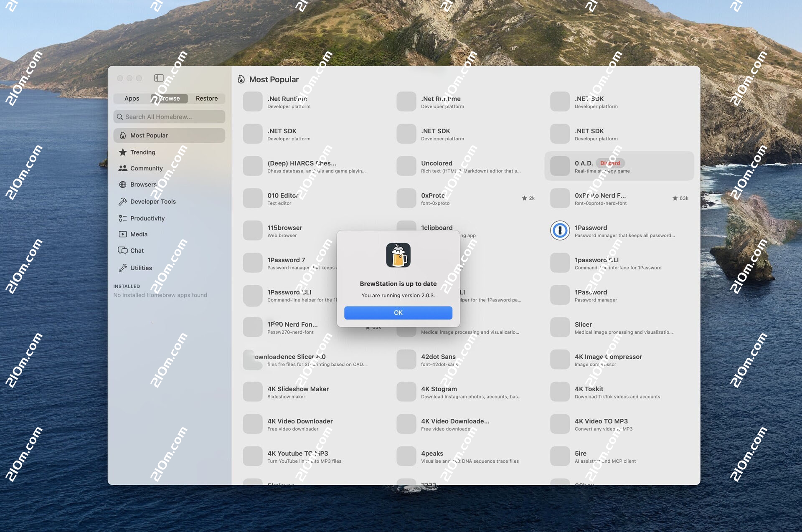The width and height of the screenshot is (802, 532).
Task: Select the 4K Slideshow Maker entry
Action: pos(312,392)
